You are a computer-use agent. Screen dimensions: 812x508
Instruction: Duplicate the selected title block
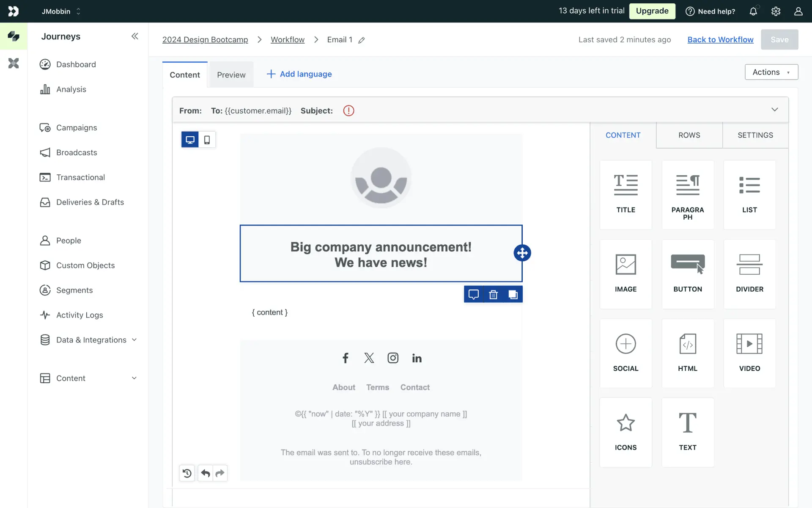pos(513,295)
